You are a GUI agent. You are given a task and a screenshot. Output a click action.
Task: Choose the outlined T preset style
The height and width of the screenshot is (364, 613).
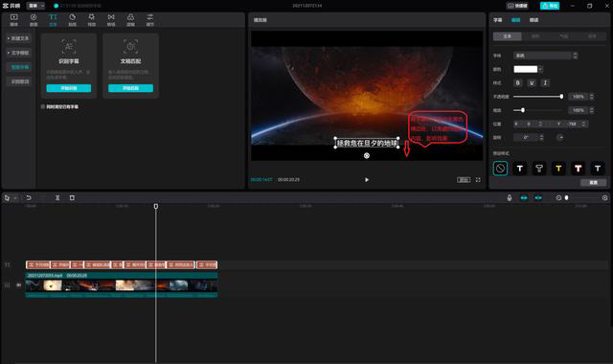[539, 169]
